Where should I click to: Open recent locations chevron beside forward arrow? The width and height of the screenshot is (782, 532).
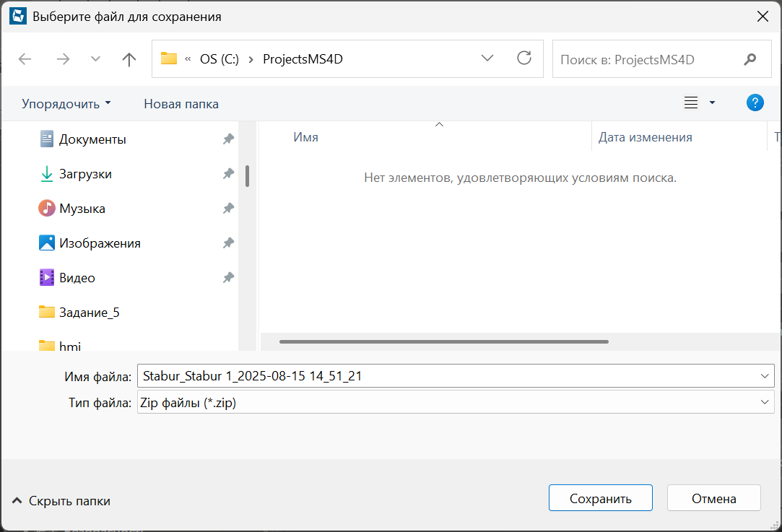[95, 59]
